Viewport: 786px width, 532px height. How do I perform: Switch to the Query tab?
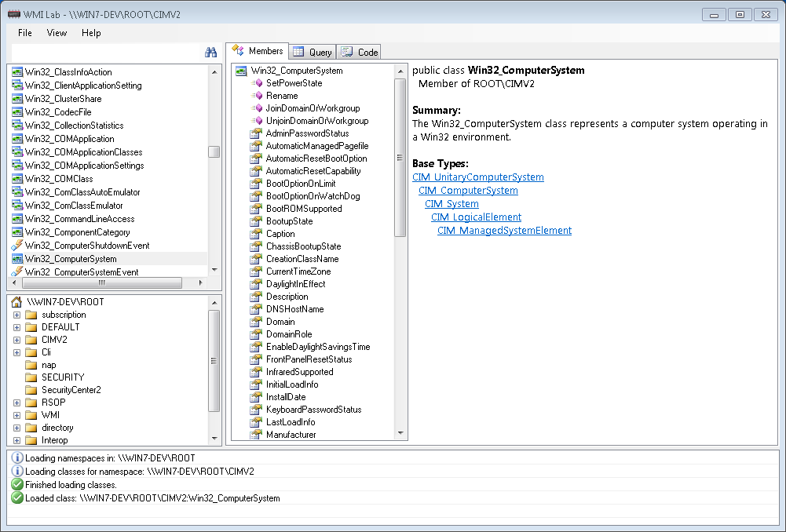coord(313,52)
